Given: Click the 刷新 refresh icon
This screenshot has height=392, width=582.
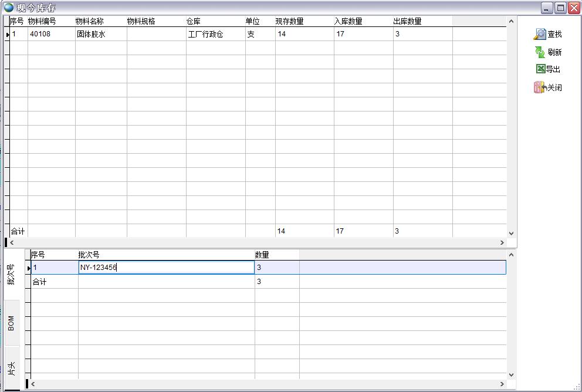Looking at the screenshot, I should (540, 52).
